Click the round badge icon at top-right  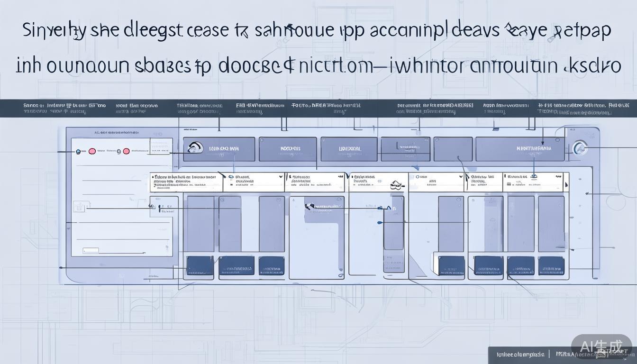579,148
